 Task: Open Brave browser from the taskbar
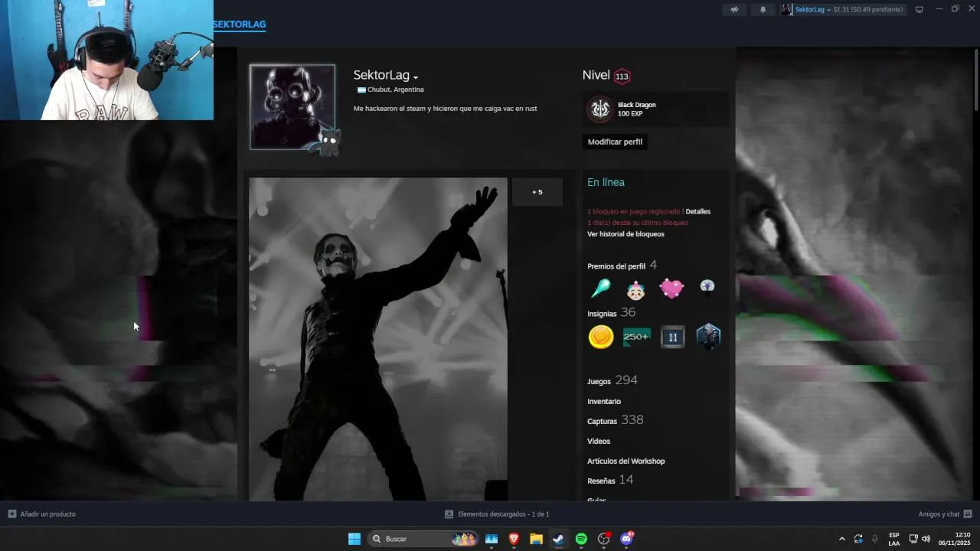tap(514, 539)
